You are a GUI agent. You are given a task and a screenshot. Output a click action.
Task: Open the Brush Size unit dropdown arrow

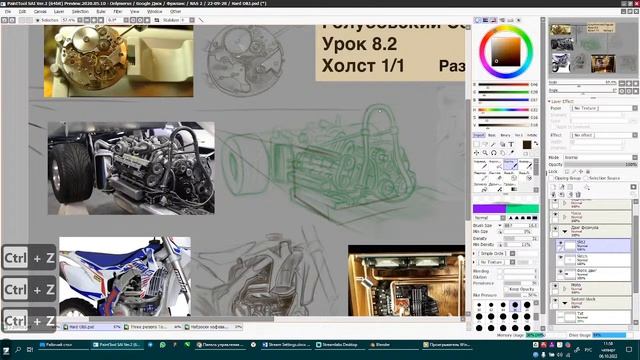pos(500,225)
